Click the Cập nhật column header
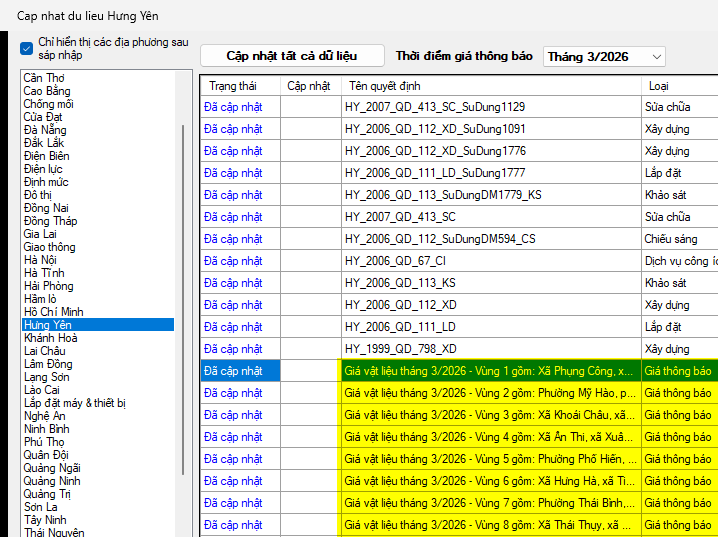 coord(308,86)
